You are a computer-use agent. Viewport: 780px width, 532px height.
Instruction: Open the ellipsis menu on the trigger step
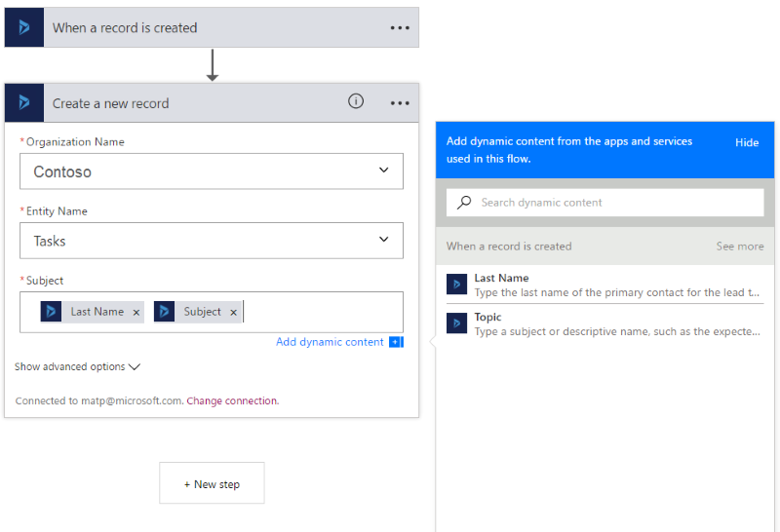click(400, 27)
